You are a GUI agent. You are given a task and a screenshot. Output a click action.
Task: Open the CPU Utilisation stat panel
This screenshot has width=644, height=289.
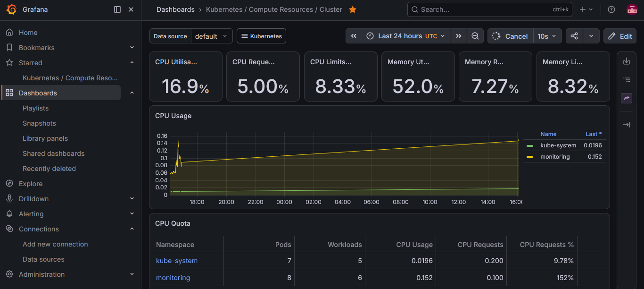pos(186,76)
